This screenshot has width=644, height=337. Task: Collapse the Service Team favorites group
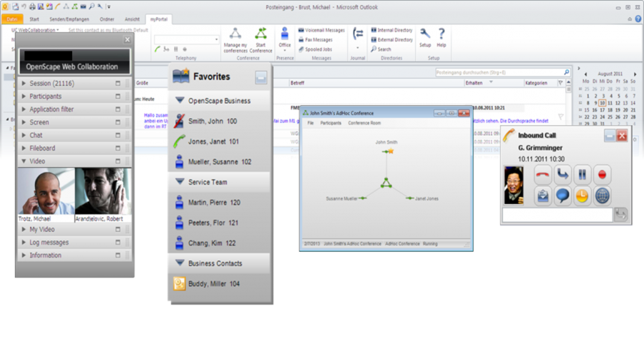180,182
